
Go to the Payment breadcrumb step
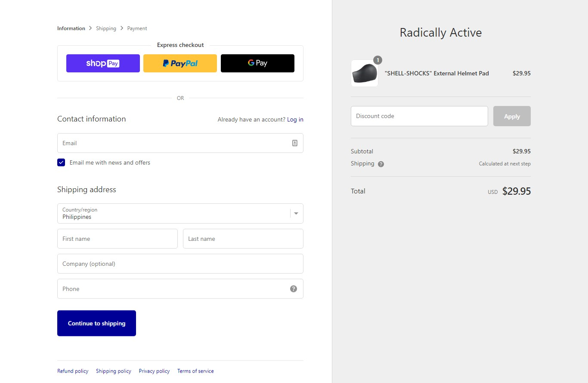tap(137, 28)
